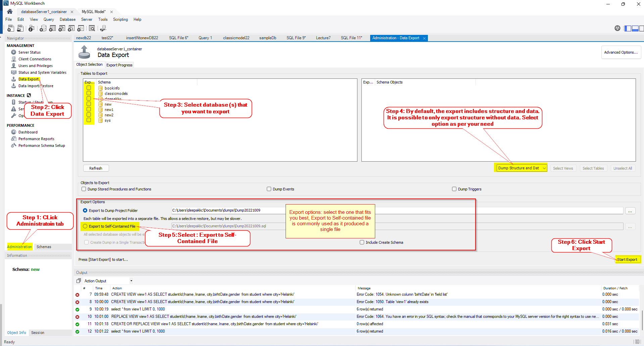Close the Administration - Data Export tab

click(424, 38)
